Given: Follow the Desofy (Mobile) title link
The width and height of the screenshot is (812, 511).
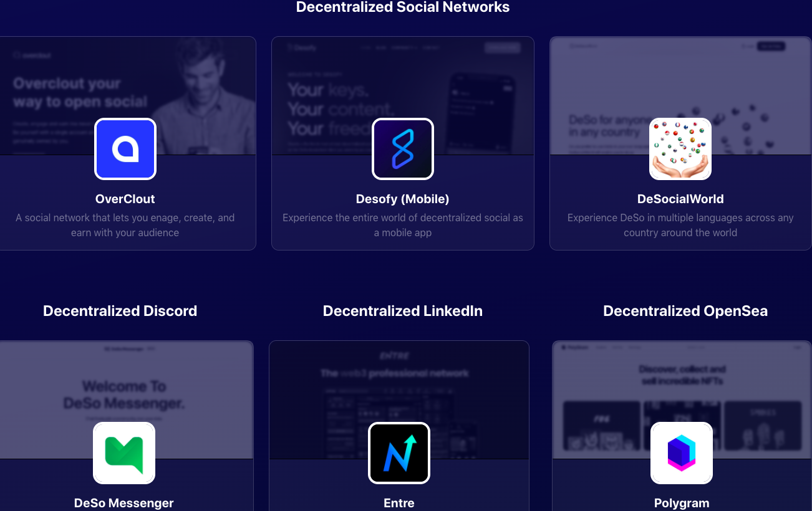Looking at the screenshot, I should (403, 199).
